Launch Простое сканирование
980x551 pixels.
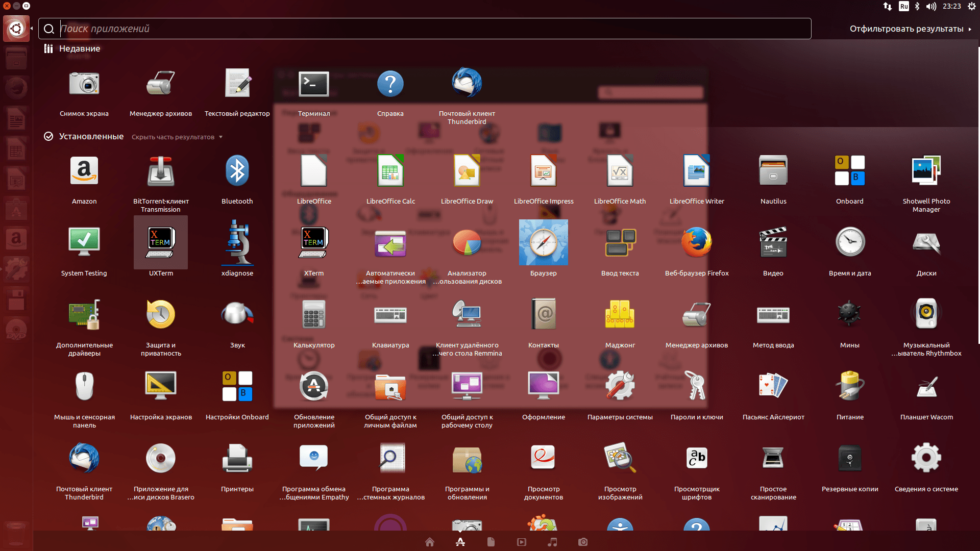[x=773, y=459]
